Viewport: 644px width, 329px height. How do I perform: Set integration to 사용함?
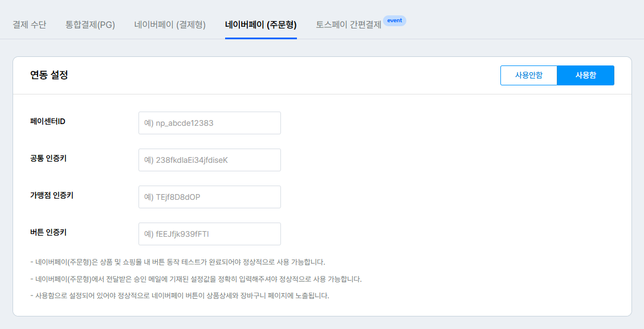[586, 76]
